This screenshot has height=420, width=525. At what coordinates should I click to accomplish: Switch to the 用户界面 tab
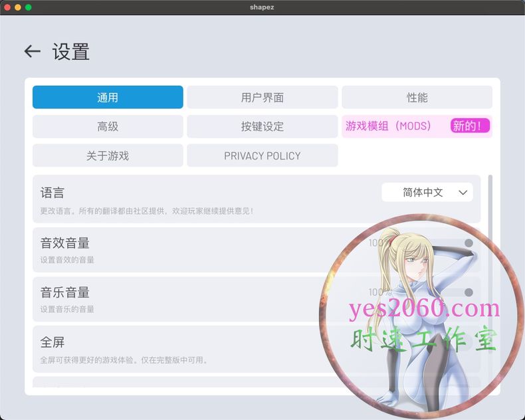262,97
